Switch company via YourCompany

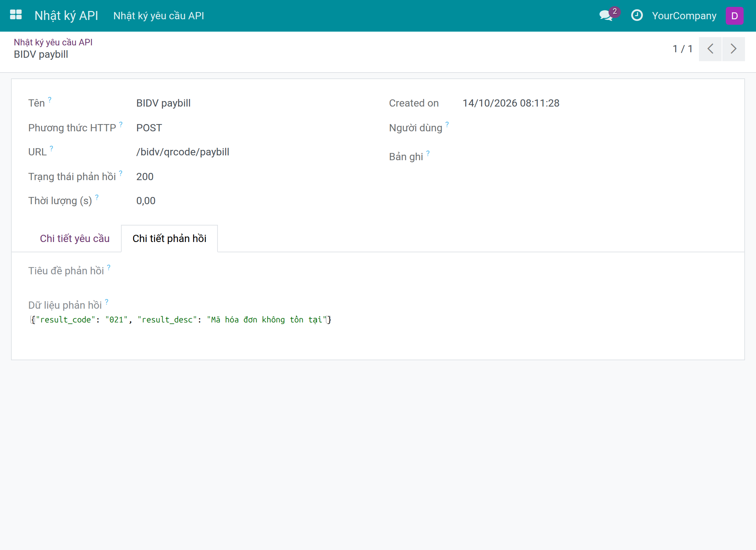point(684,15)
